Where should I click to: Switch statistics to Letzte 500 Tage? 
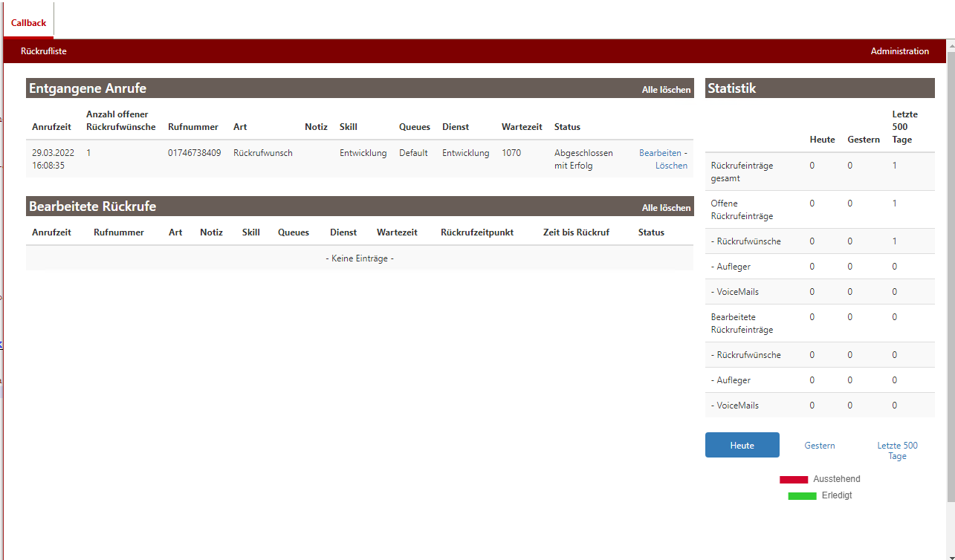(897, 451)
